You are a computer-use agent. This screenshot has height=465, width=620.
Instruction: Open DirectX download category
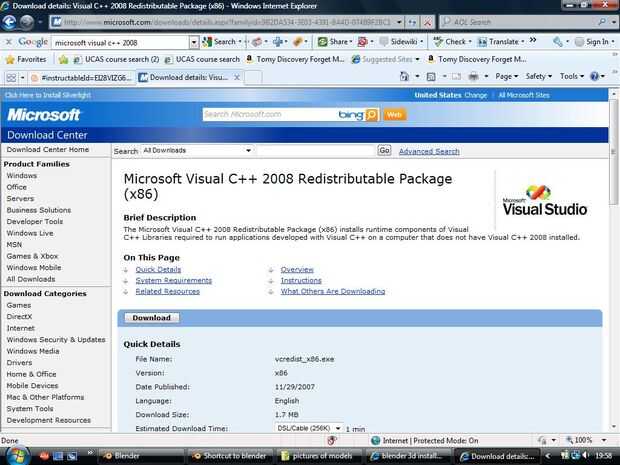pos(19,316)
